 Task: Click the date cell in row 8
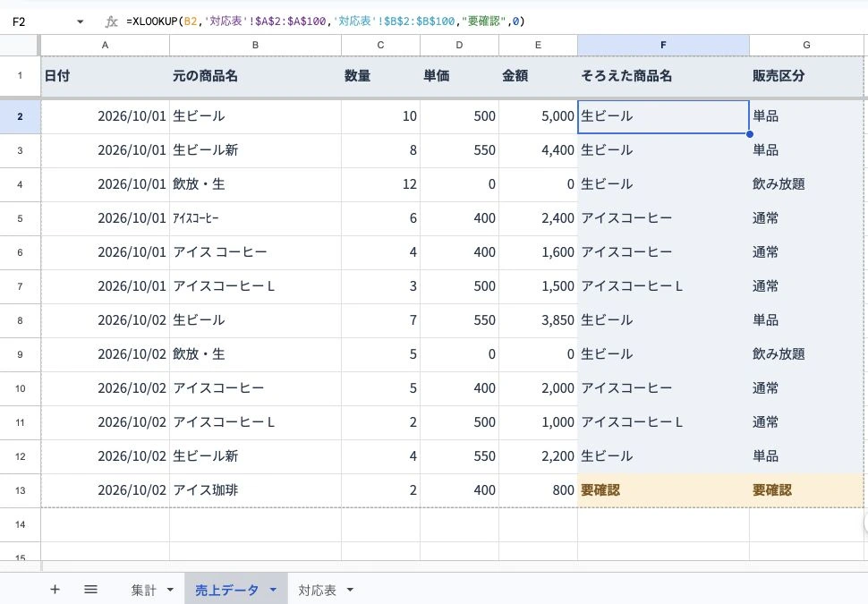click(x=106, y=320)
